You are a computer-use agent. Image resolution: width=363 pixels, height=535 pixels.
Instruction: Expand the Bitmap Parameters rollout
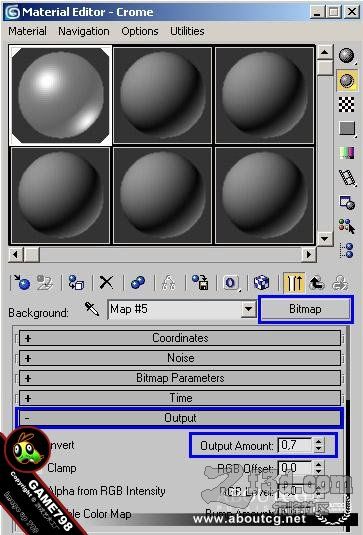[180, 378]
